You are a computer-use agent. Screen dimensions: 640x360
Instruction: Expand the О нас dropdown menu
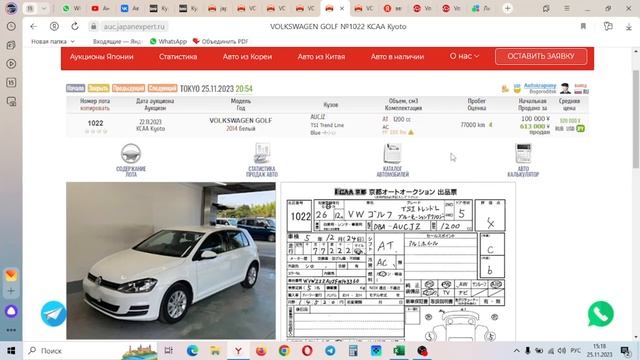[x=464, y=56]
